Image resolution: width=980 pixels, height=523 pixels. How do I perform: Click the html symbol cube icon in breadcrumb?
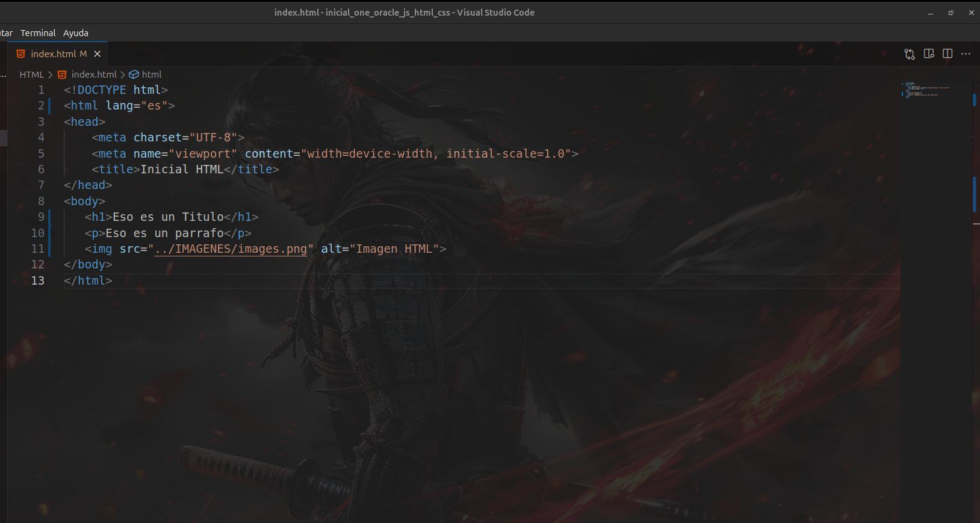(x=134, y=75)
